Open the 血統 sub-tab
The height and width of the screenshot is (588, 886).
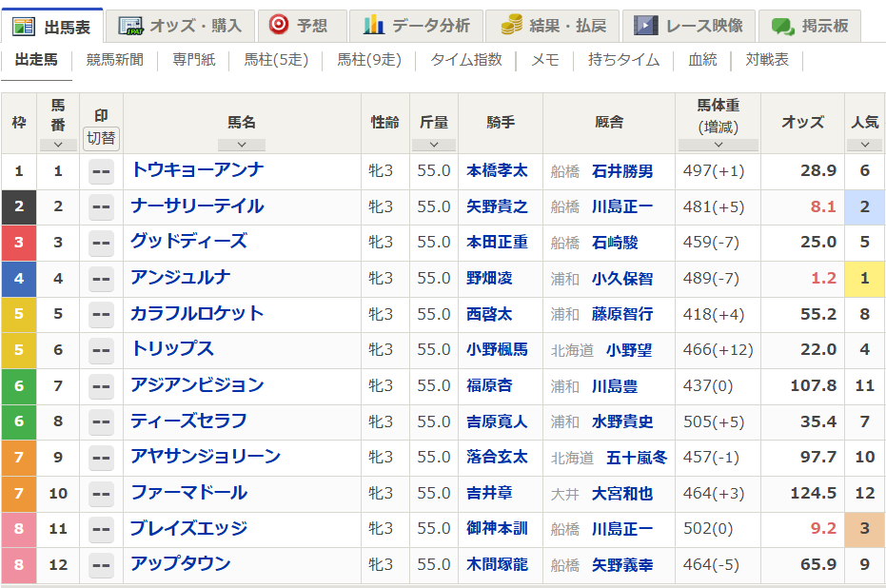coord(702,60)
